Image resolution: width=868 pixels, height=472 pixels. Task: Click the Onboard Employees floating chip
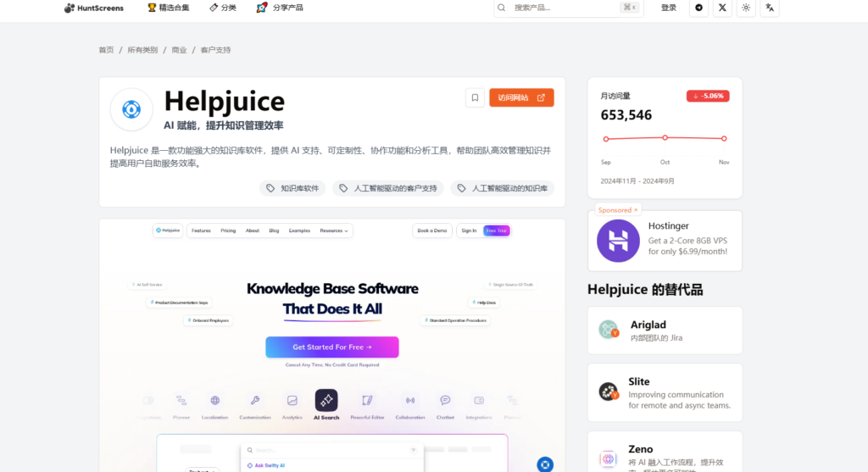click(x=209, y=320)
